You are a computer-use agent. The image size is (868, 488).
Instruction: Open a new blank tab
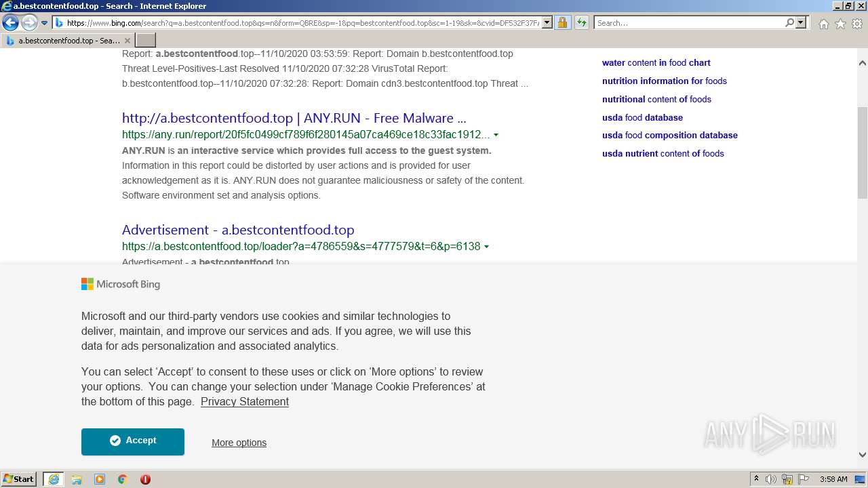[x=146, y=41]
